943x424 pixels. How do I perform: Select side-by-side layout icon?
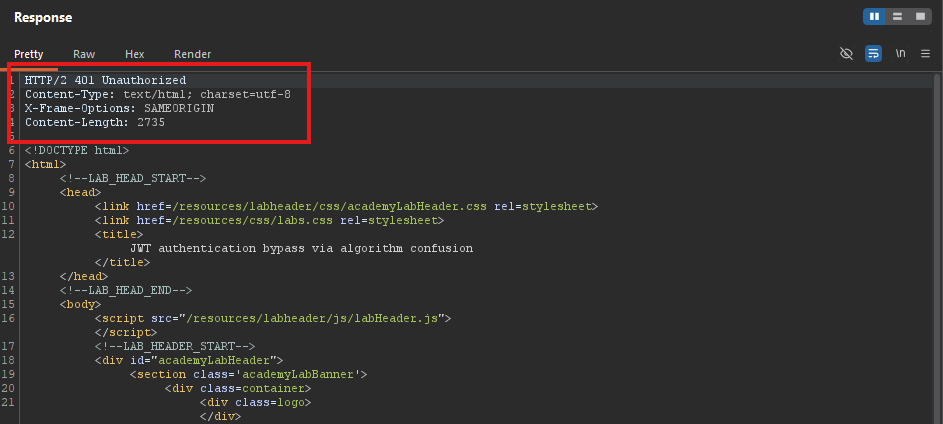(x=874, y=17)
